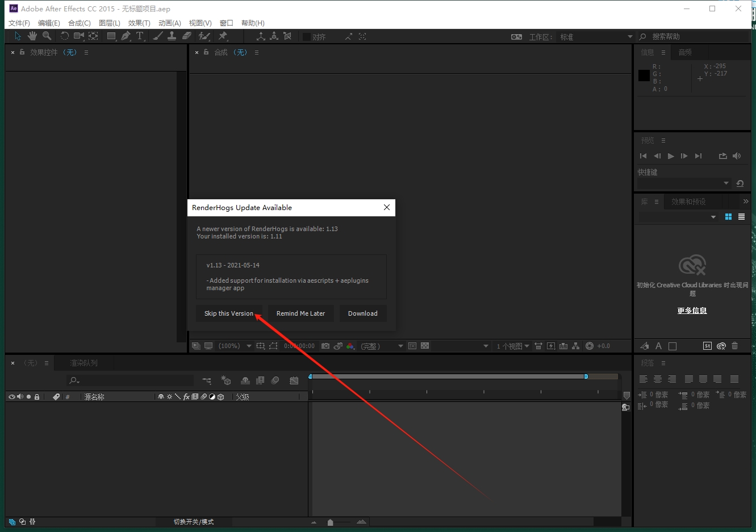Enable the 对齐 snapping checkbox
The height and width of the screenshot is (532, 756).
pos(307,37)
